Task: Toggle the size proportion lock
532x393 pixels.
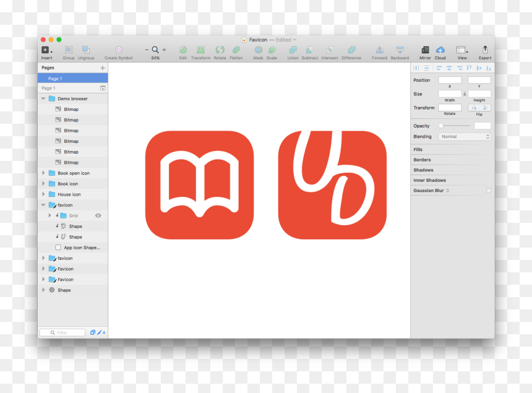Action: (465, 93)
